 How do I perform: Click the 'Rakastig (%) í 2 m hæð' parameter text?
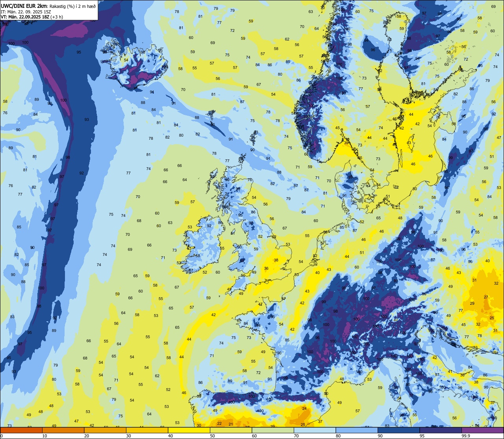point(72,6)
